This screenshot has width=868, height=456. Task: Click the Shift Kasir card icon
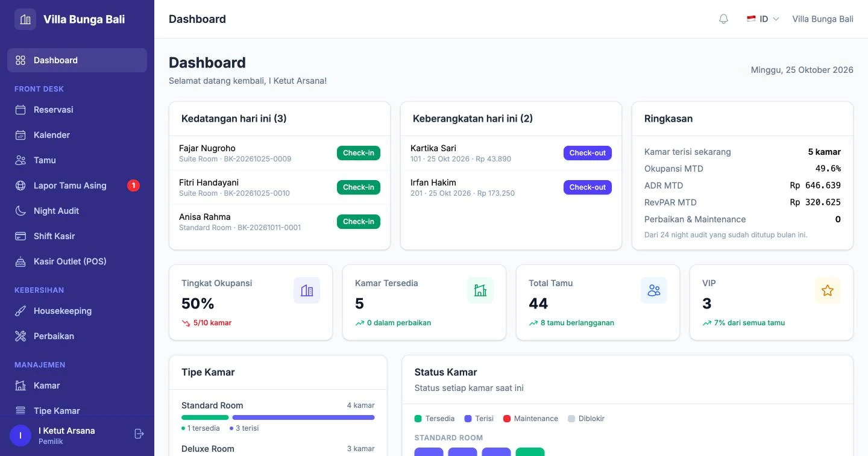click(20, 236)
